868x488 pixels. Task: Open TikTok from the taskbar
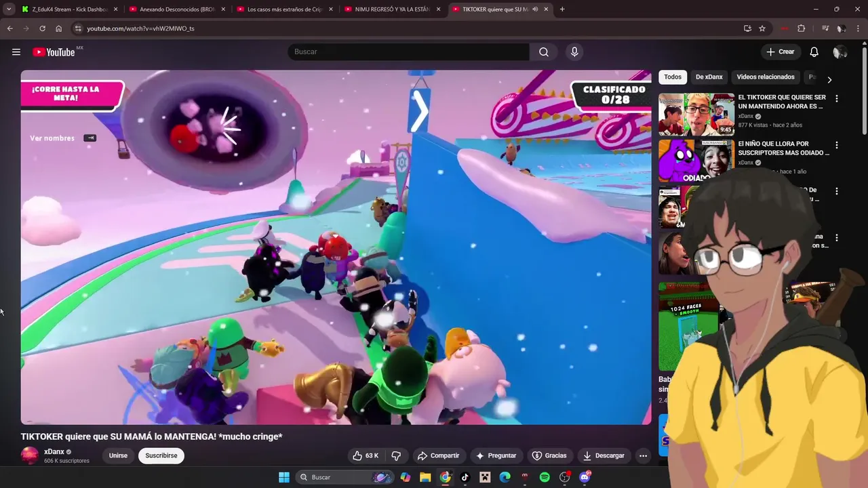tap(465, 477)
